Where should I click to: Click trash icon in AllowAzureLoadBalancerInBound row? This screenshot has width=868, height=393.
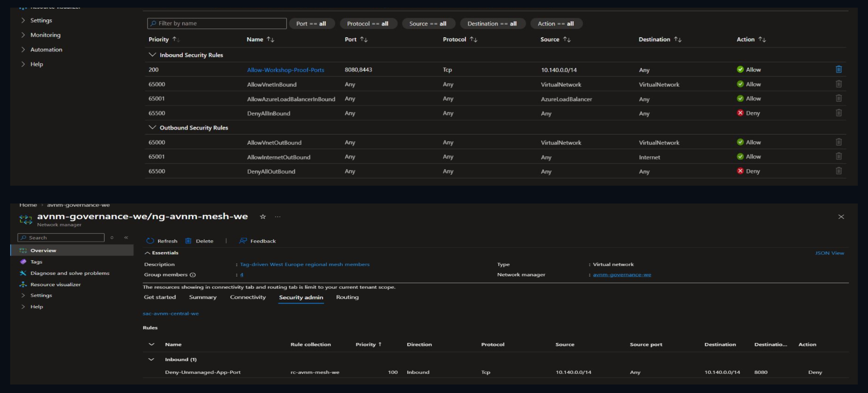(x=838, y=98)
